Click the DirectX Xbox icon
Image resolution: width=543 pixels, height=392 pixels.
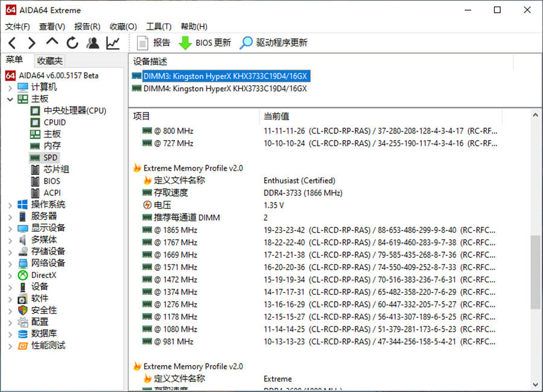(x=23, y=275)
